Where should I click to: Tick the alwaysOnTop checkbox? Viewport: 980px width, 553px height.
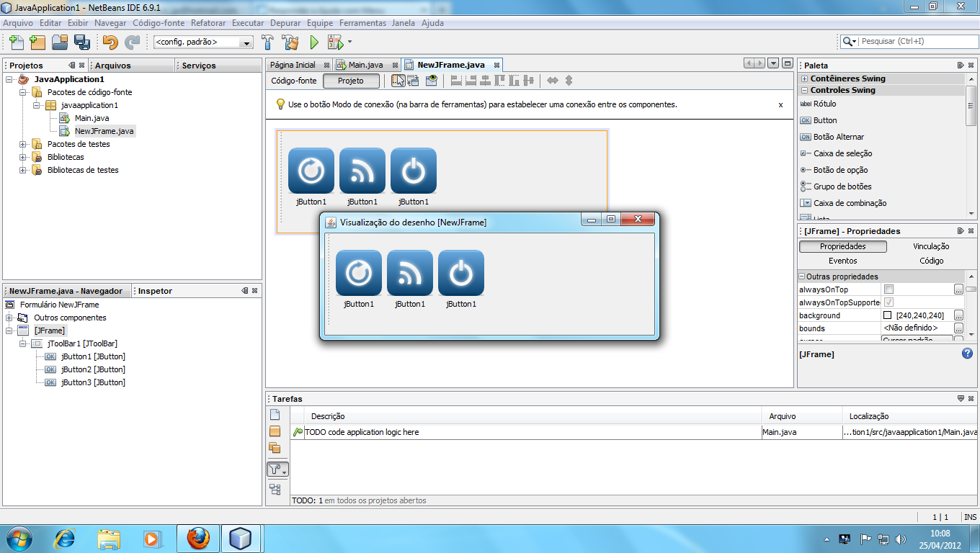(888, 289)
